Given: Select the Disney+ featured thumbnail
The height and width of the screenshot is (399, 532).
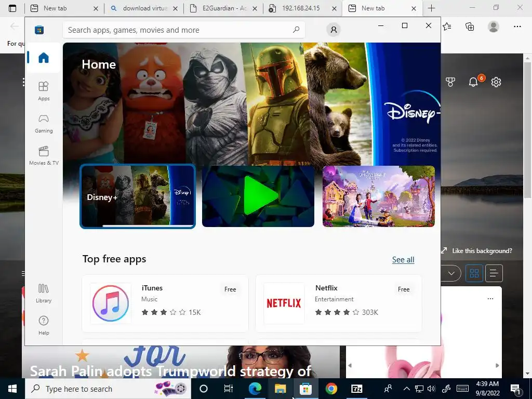Looking at the screenshot, I should tap(138, 196).
